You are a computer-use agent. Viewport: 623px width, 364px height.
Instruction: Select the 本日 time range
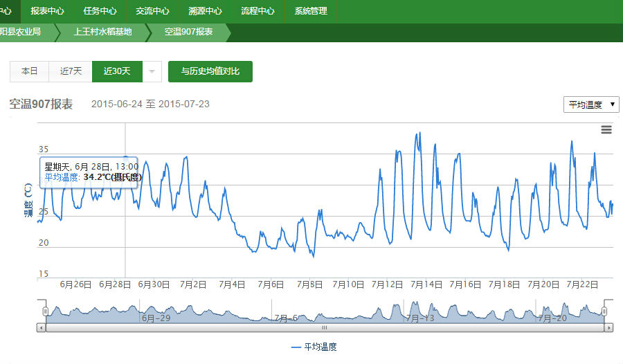[29, 71]
